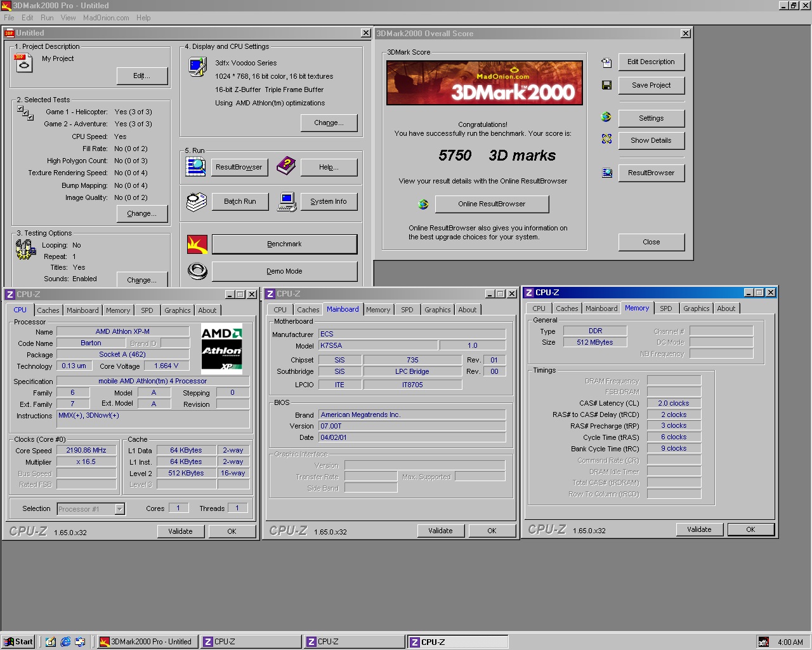This screenshot has width=812, height=650.
Task: Click the Save Project floppy disk icon
Action: pos(606,85)
